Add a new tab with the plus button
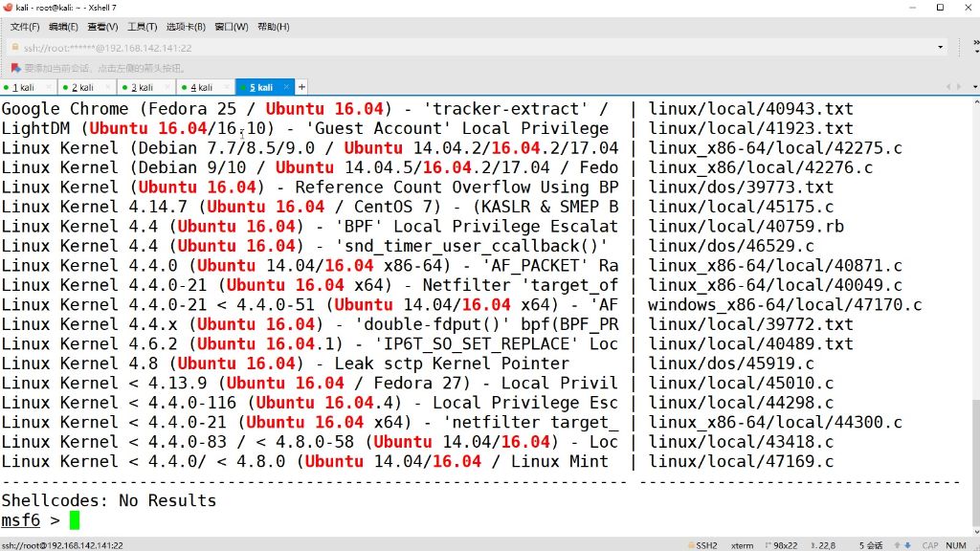The height and width of the screenshot is (551, 980). (301, 87)
